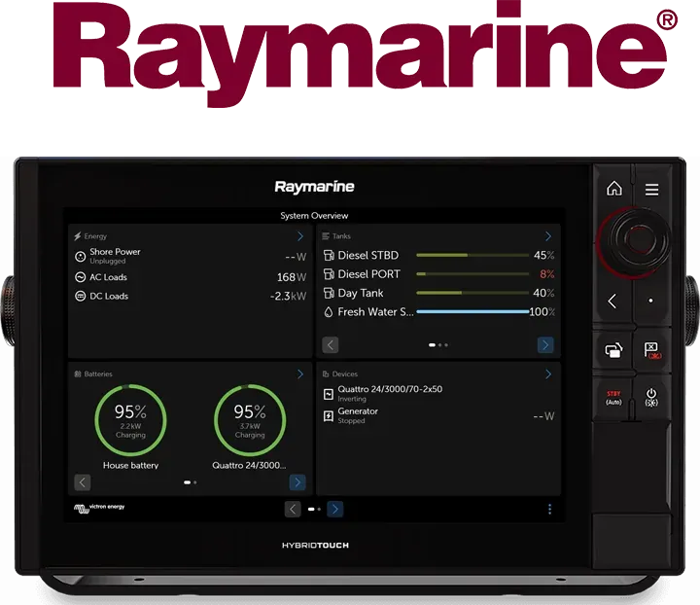Open the hamburger Menu button

pos(651,190)
